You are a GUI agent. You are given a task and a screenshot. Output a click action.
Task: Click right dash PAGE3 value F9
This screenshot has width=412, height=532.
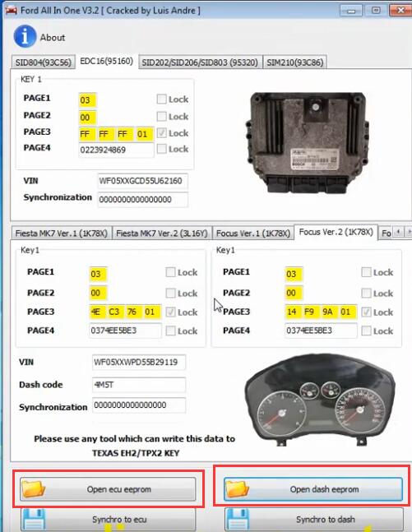(311, 312)
